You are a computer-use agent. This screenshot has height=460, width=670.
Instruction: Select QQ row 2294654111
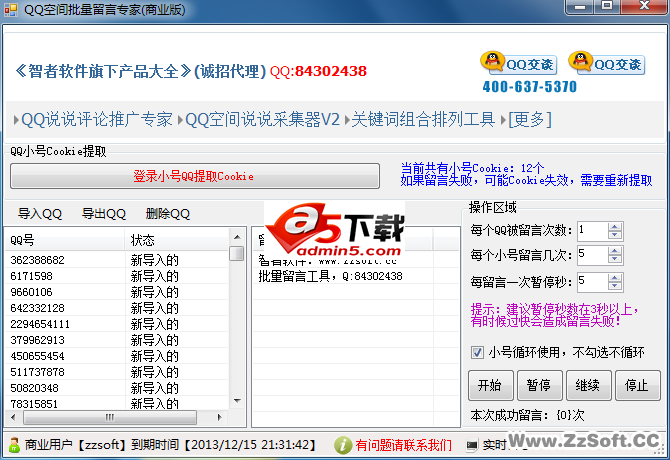pos(117,324)
